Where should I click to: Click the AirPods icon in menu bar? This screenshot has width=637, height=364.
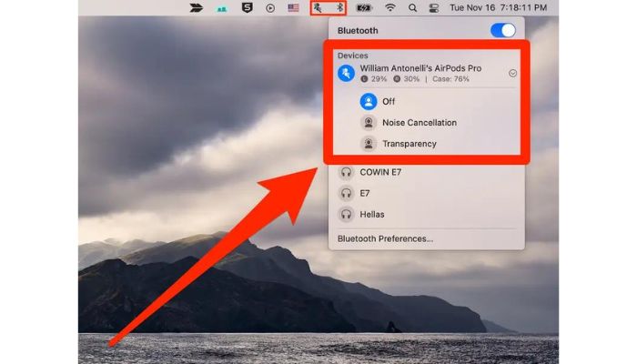[317, 7]
